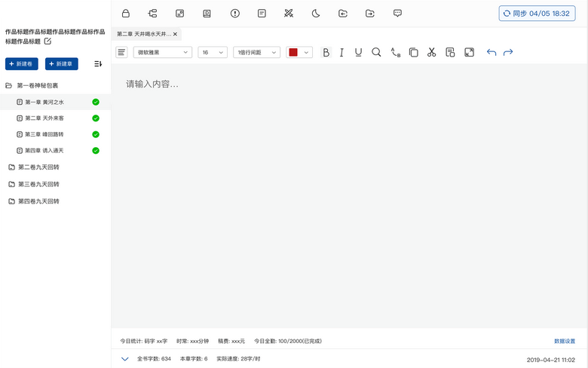Click the scissors cut icon
The width and height of the screenshot is (588, 368).
point(431,52)
